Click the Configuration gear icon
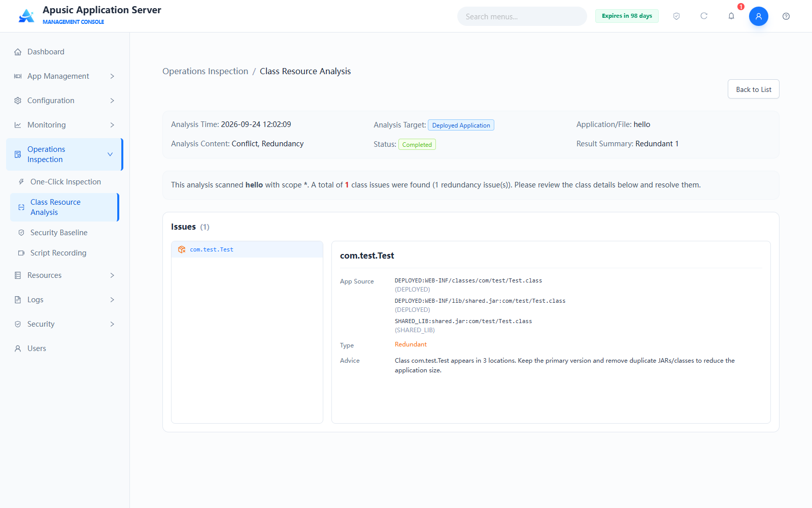Viewport: 812px width, 508px height. coord(18,101)
